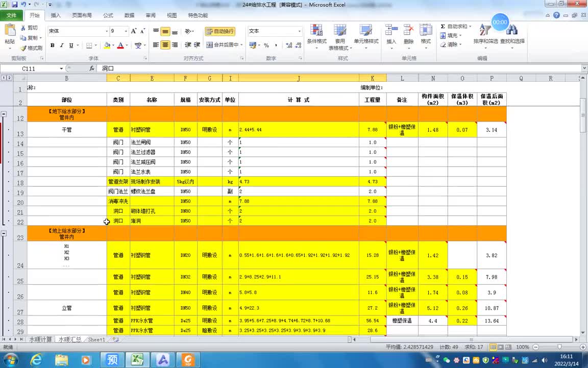Open the Name Box dropdown arrow

61,68
